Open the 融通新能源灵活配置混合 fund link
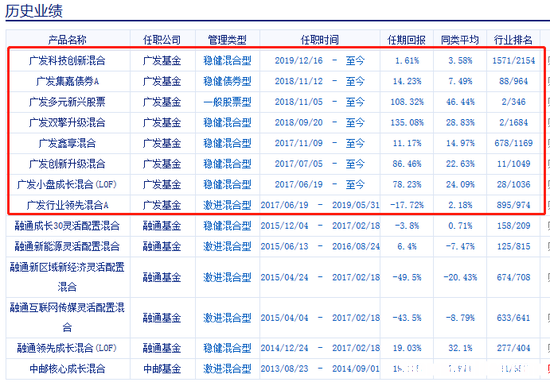The image size is (550, 386). tap(67, 246)
